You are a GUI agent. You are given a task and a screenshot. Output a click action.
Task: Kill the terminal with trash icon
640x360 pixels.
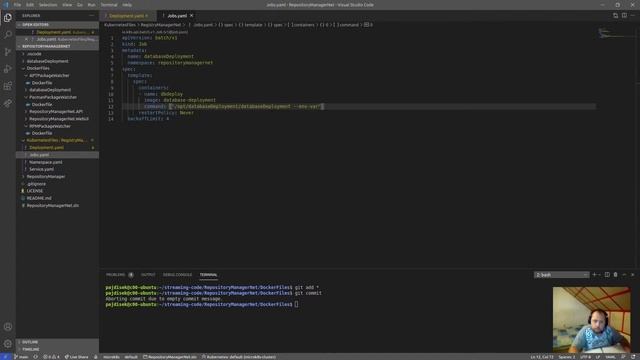tap(616, 275)
